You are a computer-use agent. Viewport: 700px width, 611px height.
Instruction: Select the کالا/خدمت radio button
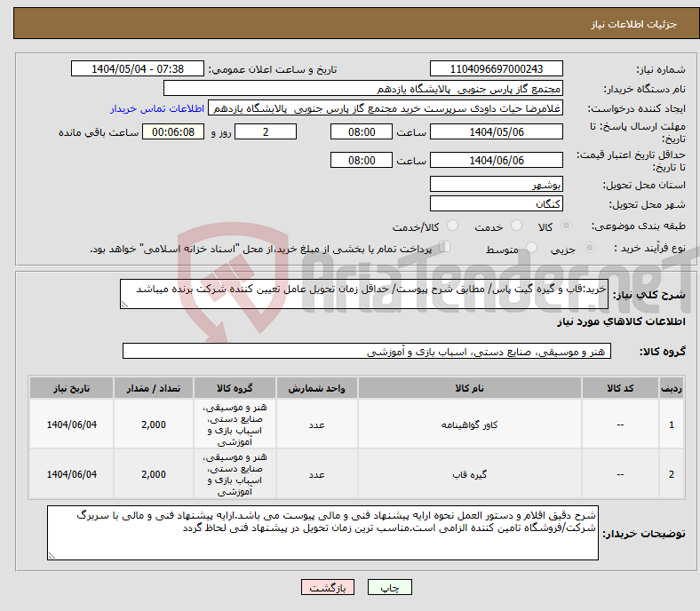(452, 226)
